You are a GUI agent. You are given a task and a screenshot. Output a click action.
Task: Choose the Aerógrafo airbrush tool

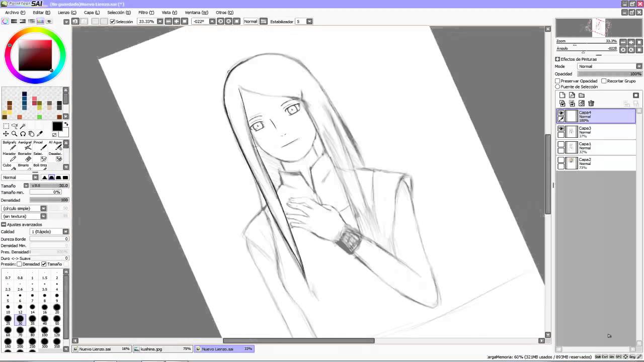click(x=25, y=145)
